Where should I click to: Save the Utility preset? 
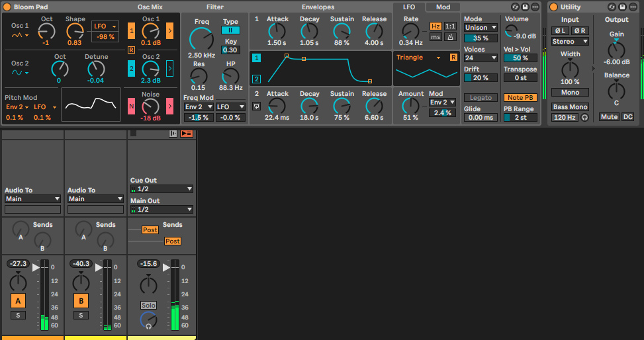(622, 7)
